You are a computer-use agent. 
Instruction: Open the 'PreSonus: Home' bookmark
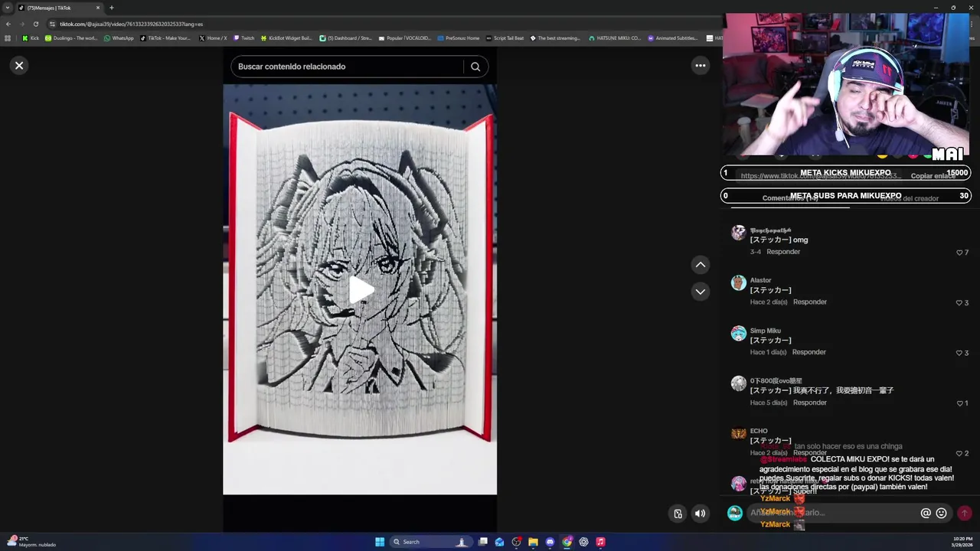pos(459,38)
